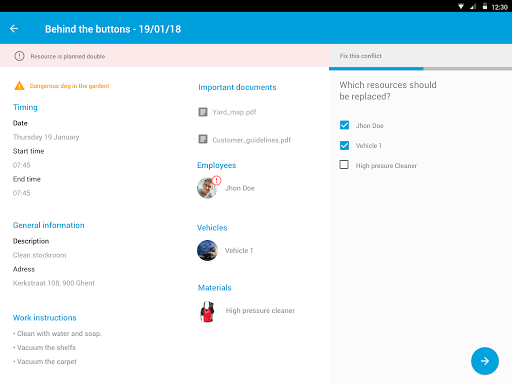Tap the Kerkstraat 108 address
512x384 pixels.
[x=54, y=283]
